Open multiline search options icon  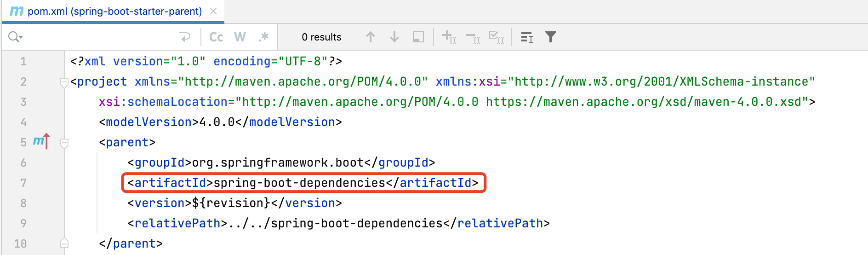[527, 37]
